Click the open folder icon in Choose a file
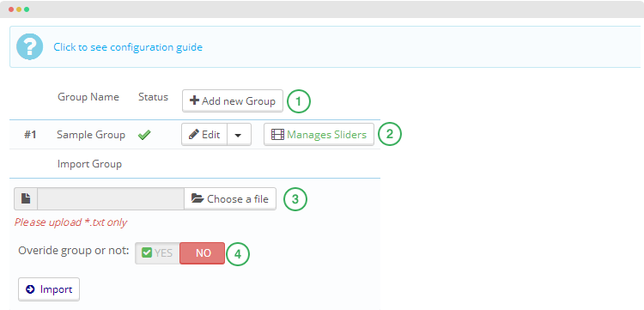 coord(197,198)
